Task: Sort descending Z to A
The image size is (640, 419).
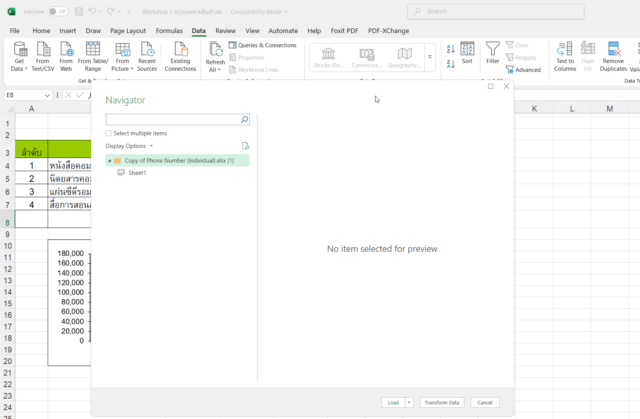Action: click(x=451, y=64)
